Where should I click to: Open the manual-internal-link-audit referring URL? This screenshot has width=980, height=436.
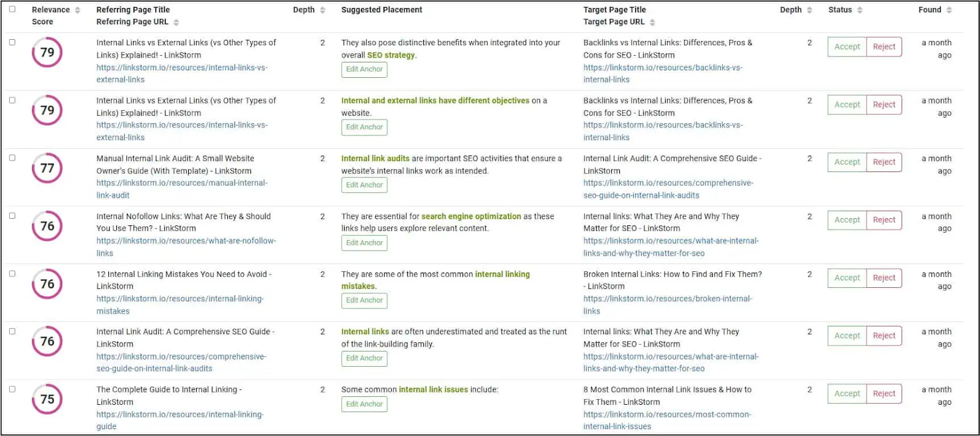click(181, 189)
